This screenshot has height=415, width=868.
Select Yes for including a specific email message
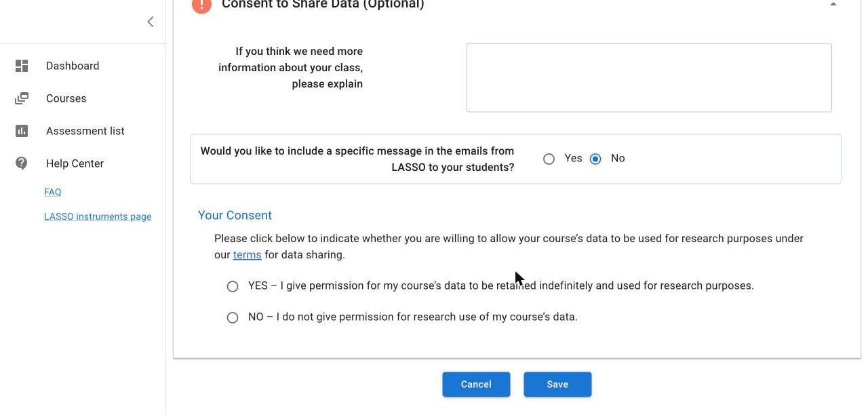(x=549, y=159)
